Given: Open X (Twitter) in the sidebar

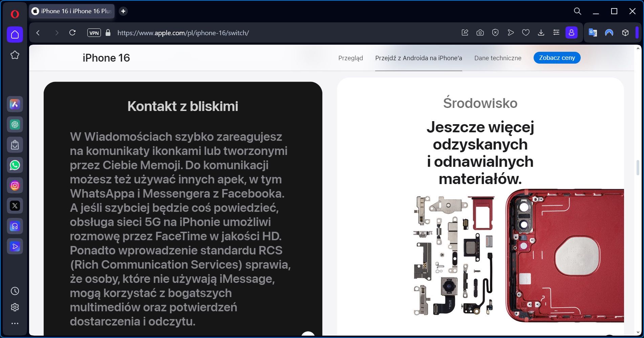Looking at the screenshot, I should coord(15,206).
